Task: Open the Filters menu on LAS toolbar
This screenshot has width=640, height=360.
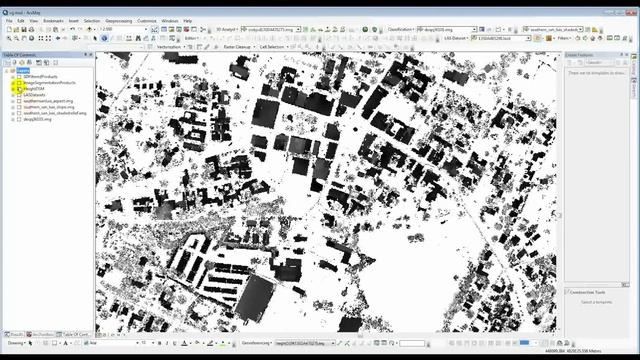Action: tap(564, 38)
